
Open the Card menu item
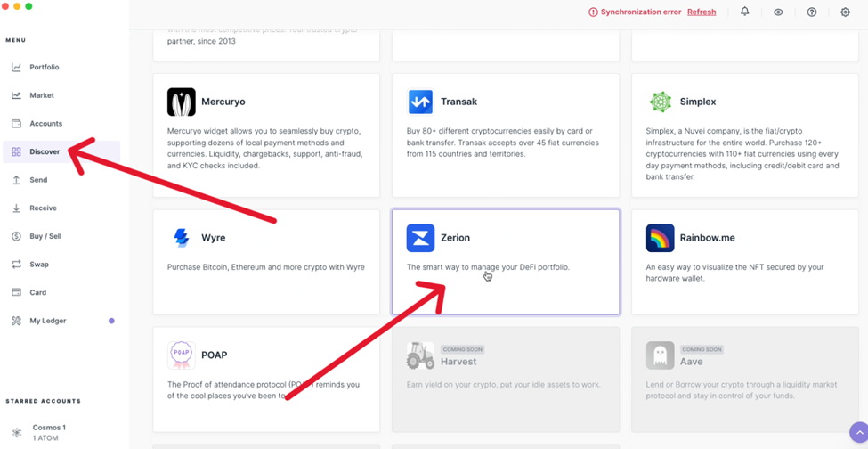38,292
